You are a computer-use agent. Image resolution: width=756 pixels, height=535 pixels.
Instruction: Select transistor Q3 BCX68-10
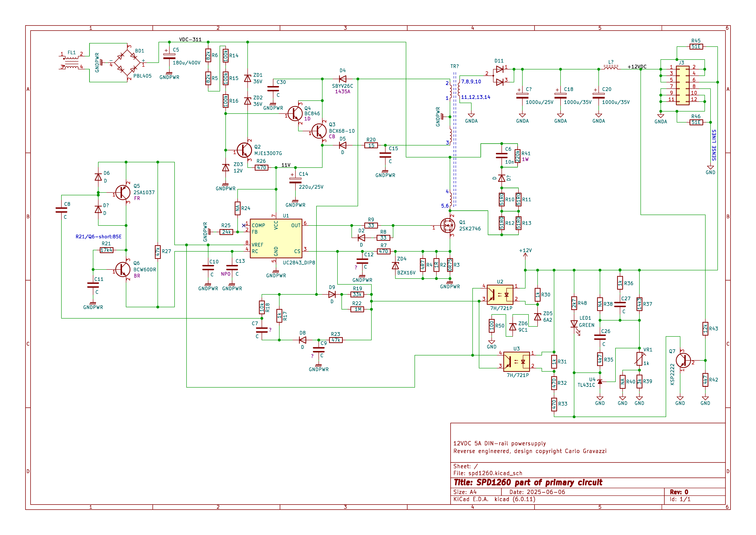319,131
